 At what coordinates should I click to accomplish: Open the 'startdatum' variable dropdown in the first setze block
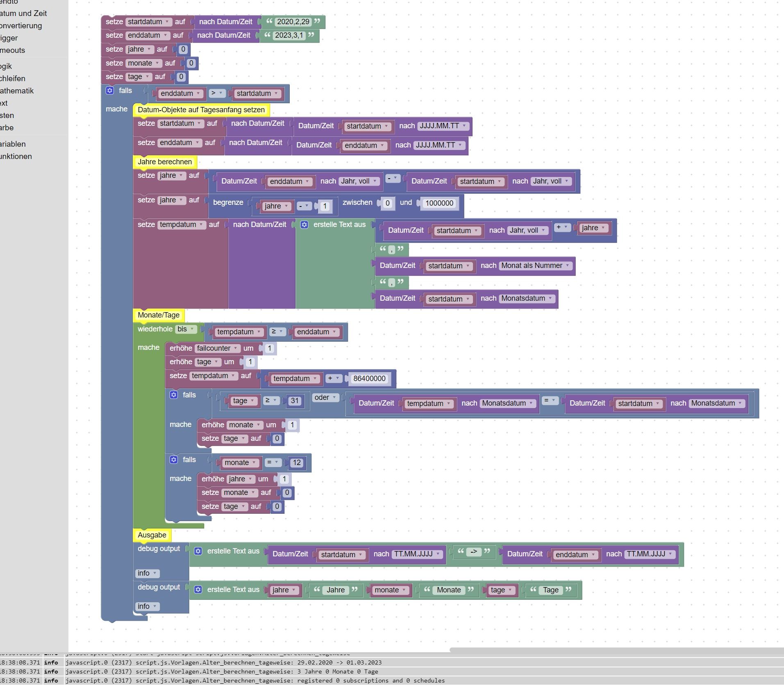tap(148, 22)
